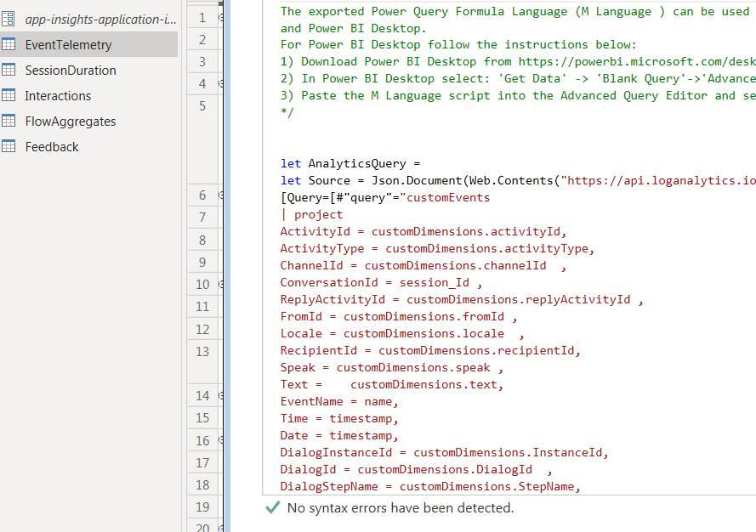Image resolution: width=756 pixels, height=532 pixels.
Task: Click the table icon beside FlowAggregates
Action: [x=9, y=121]
